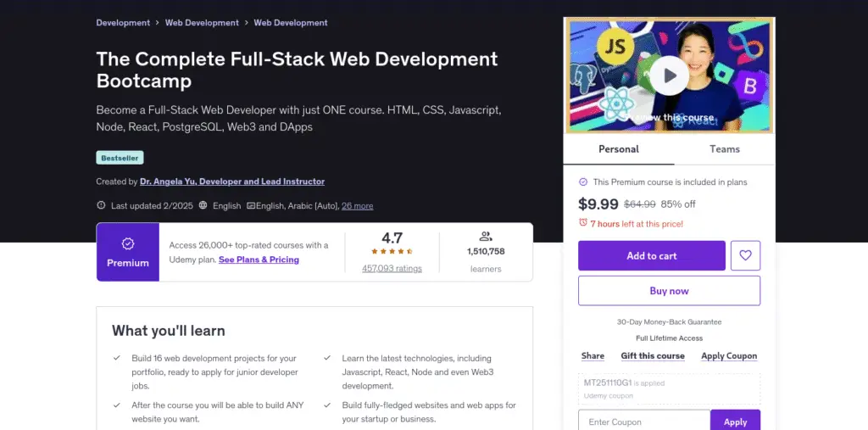Image resolution: width=868 pixels, height=430 pixels.
Task: Click the Premium badge checkmark icon
Action: [x=128, y=243]
